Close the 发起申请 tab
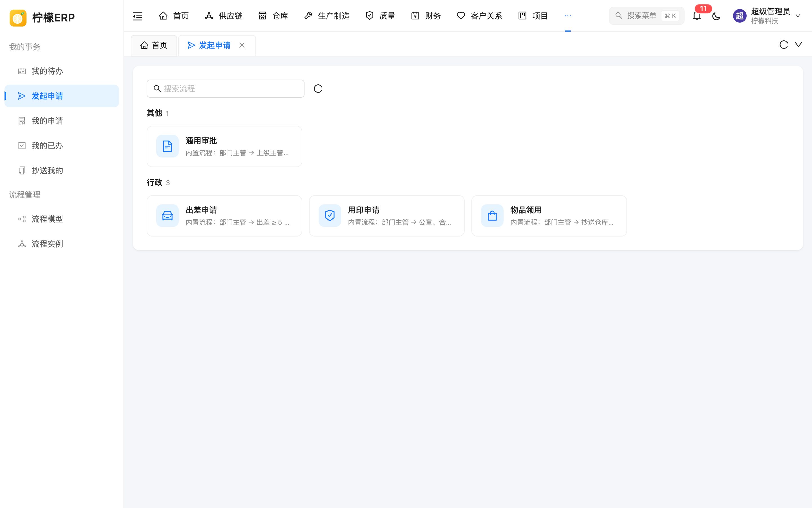 (242, 45)
